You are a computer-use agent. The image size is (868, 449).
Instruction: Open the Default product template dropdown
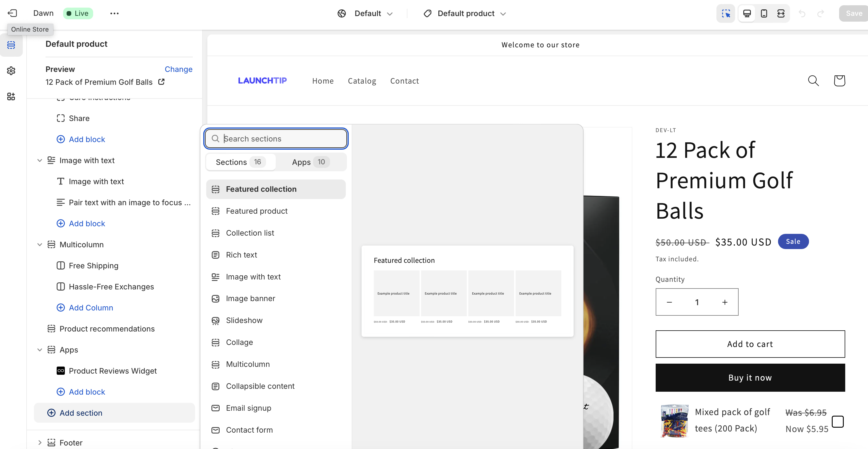pos(465,13)
